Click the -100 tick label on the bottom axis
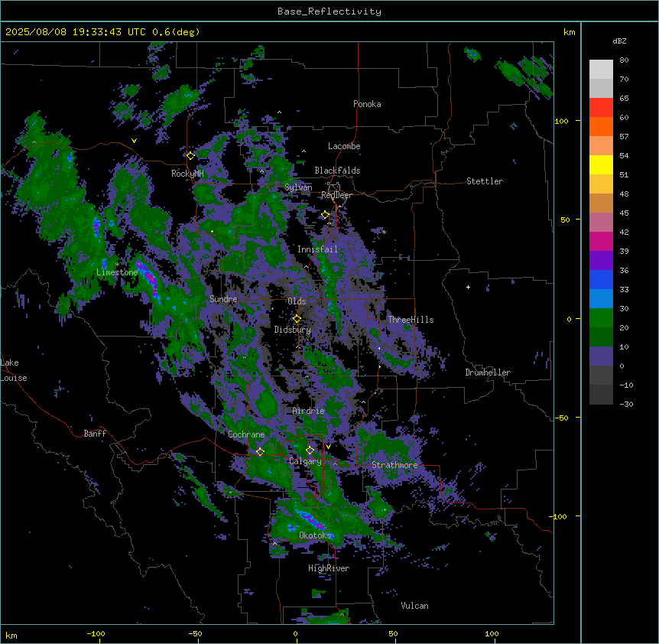 tap(96, 633)
